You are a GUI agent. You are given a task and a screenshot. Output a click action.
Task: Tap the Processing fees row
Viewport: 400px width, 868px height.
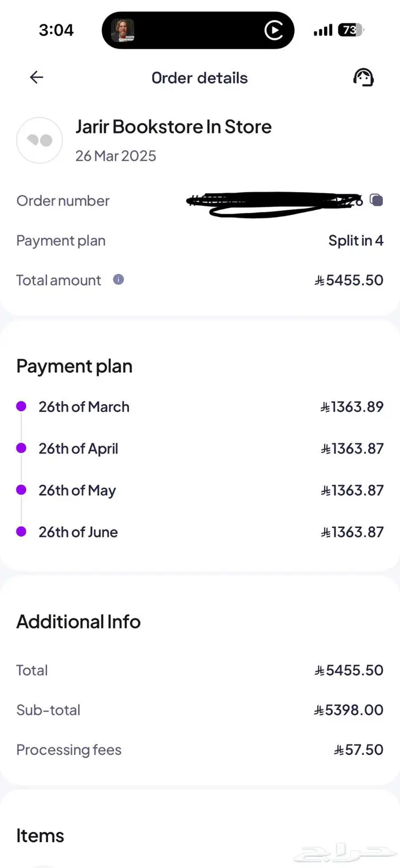(x=200, y=750)
